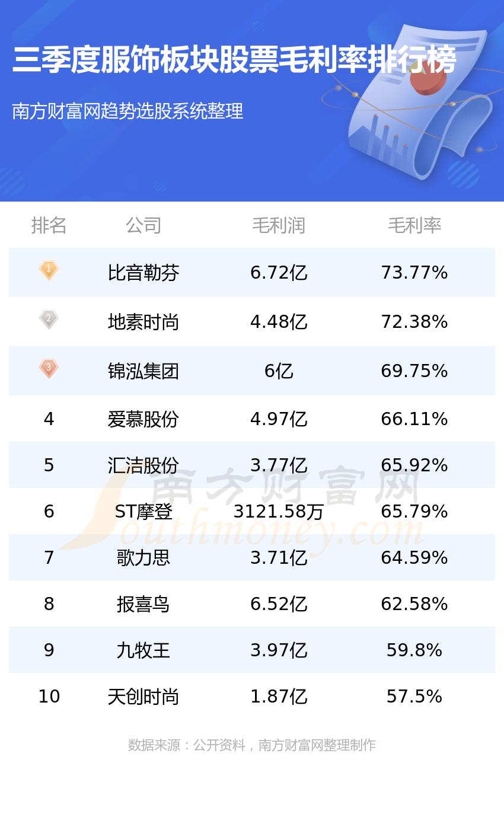Click the data source footer text
Image resolution: width=504 pixels, height=830 pixels.
tap(252, 745)
